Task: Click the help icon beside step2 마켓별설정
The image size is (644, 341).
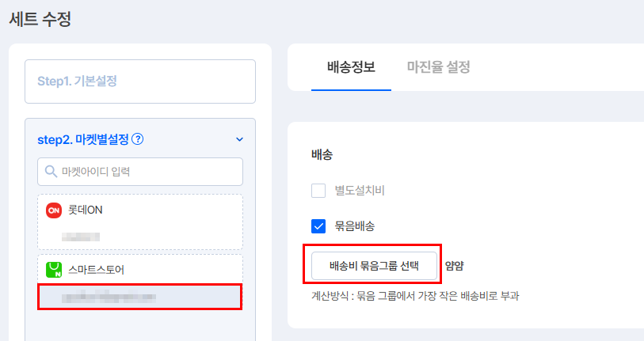Action: tap(138, 139)
